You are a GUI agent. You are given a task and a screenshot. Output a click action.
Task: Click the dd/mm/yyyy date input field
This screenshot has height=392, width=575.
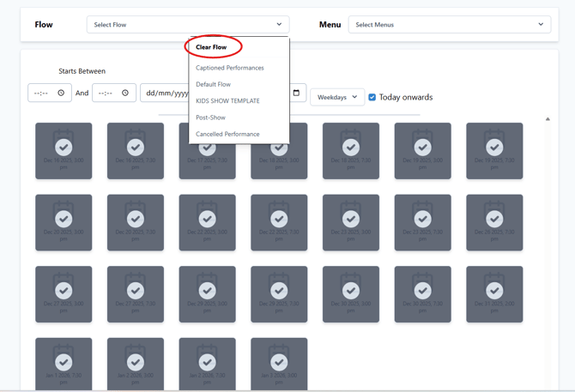point(163,93)
